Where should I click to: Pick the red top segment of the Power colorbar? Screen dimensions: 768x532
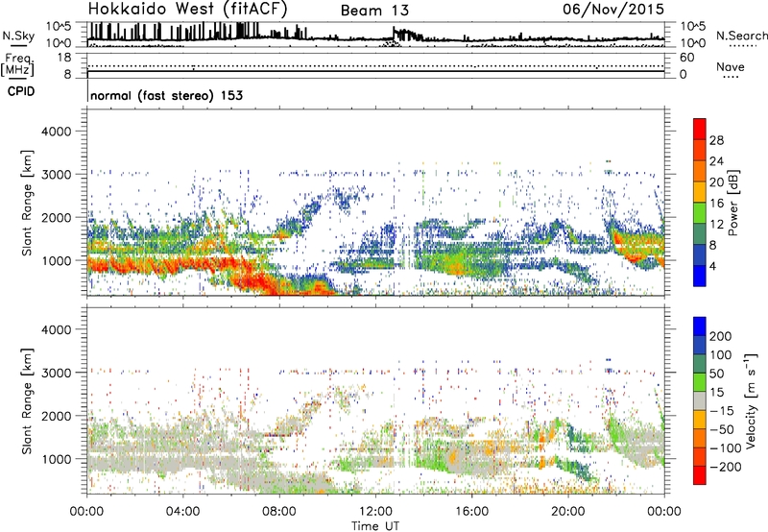[700, 129]
